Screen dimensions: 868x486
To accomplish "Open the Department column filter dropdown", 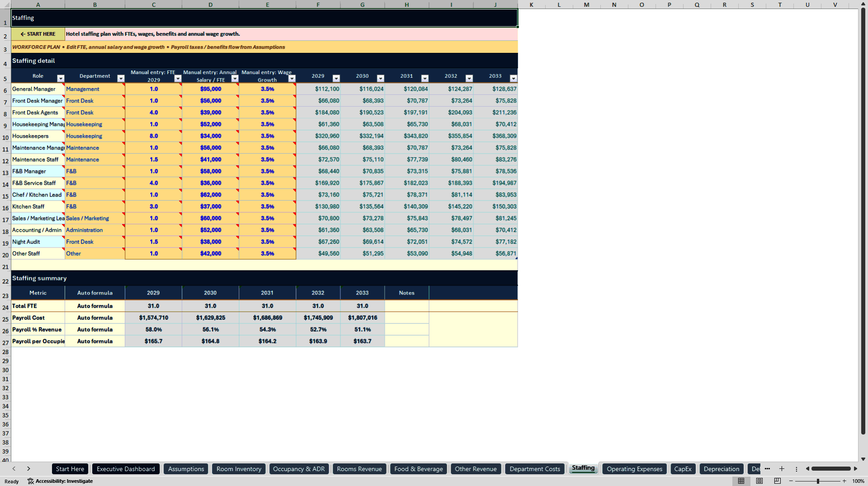I will pos(121,79).
